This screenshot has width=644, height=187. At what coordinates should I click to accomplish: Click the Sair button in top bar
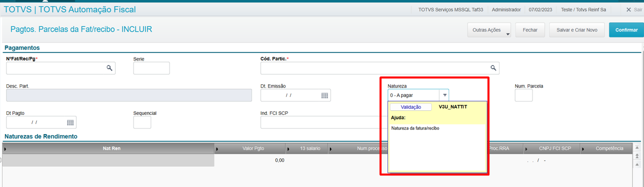tap(634, 10)
